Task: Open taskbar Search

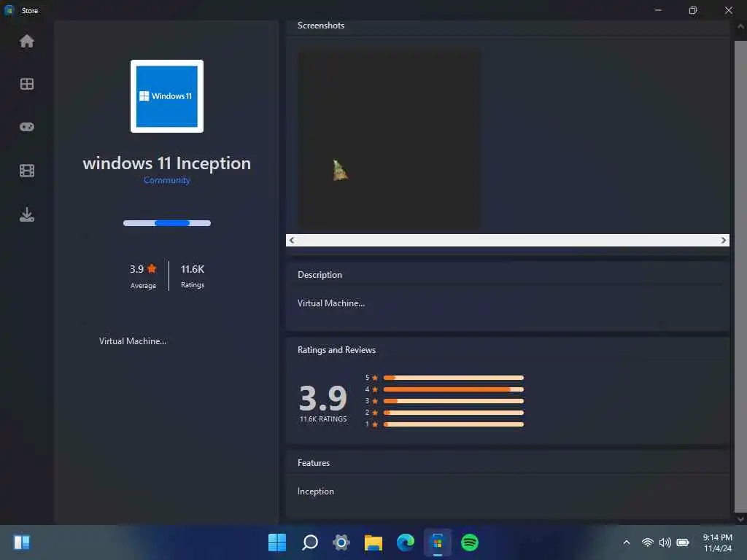Action: point(309,542)
